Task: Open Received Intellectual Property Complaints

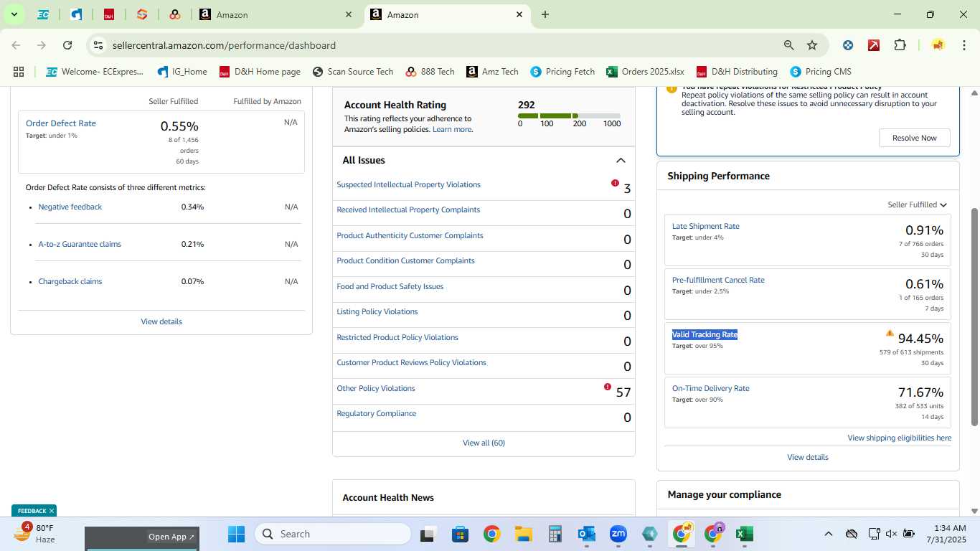Action: pyautogui.click(x=408, y=209)
